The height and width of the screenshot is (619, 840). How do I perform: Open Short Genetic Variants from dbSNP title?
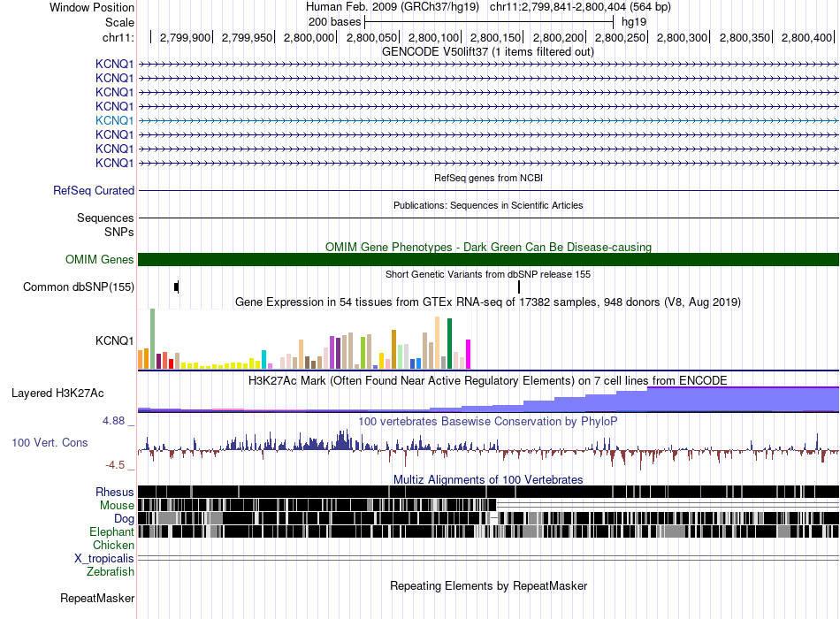pyautogui.click(x=488, y=274)
